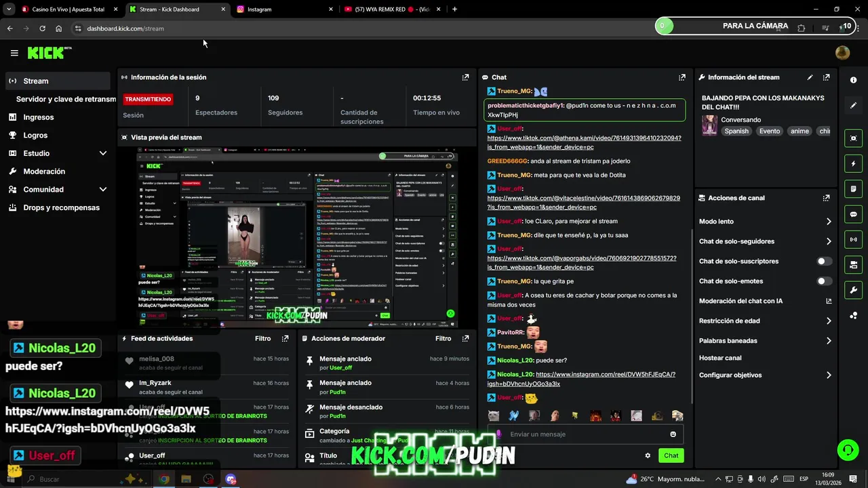Click the broadcast signal icon in the right sidebar
This screenshot has width=868, height=488.
853,239
